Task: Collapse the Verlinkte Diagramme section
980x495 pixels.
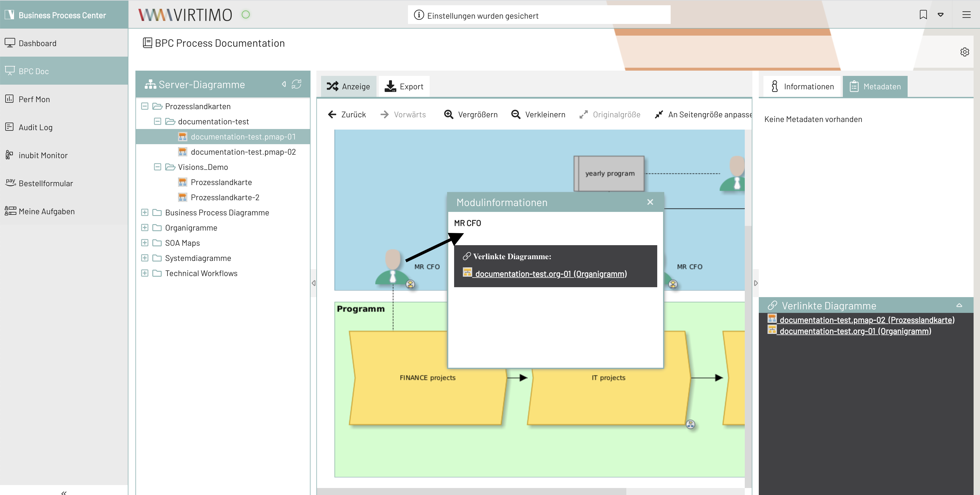Action: 959,306
